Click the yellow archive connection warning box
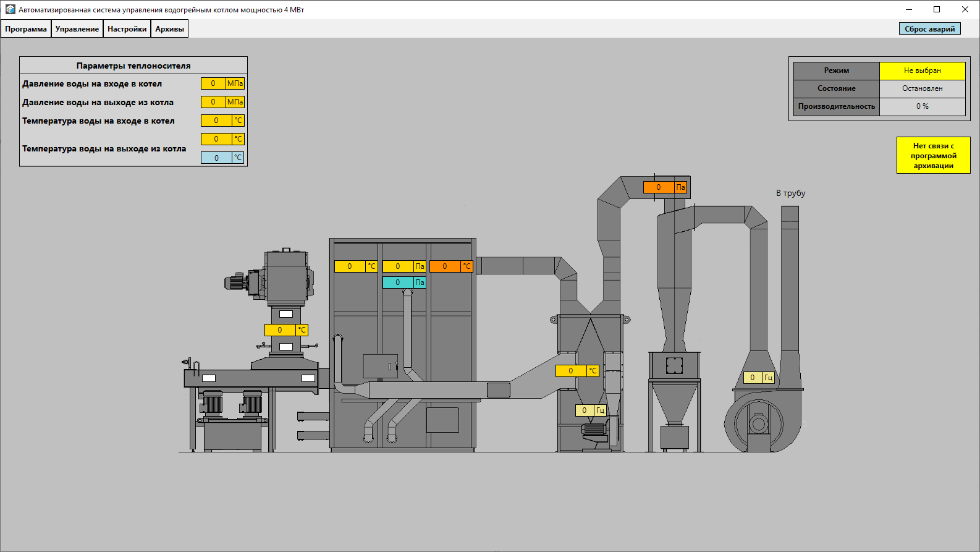The height and width of the screenshot is (552, 980). point(933,155)
